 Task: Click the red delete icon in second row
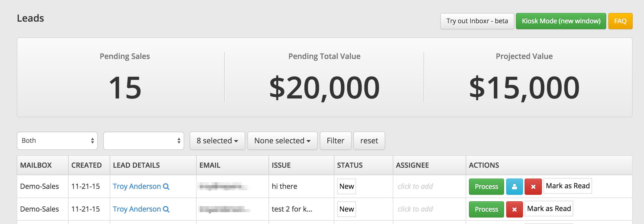514,209
